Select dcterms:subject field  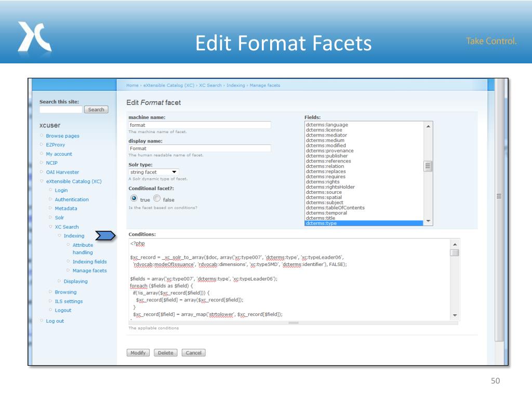pyautogui.click(x=324, y=203)
